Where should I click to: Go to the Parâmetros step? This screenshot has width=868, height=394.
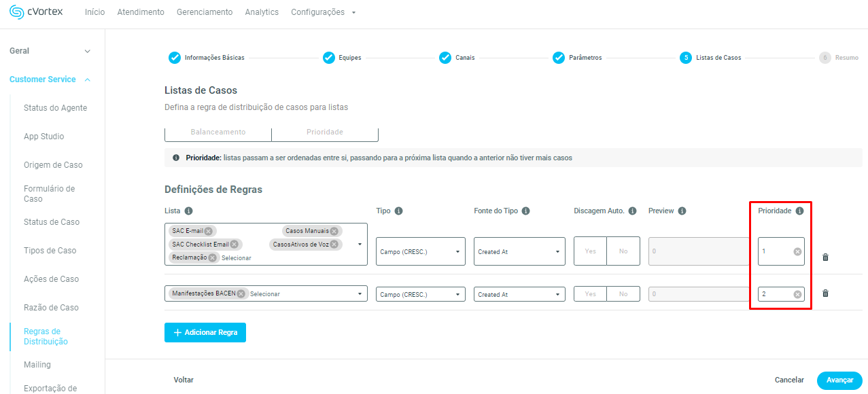(578, 58)
